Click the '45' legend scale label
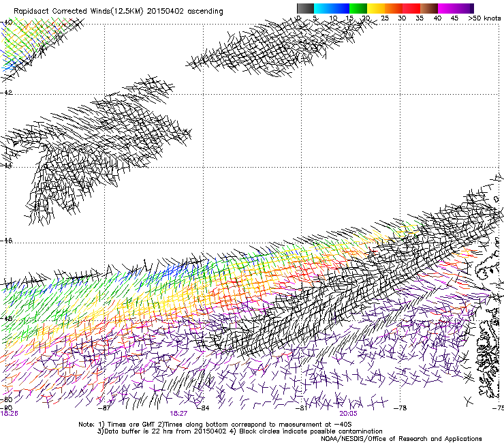Viewport: 504px width, 443px height. (x=454, y=18)
